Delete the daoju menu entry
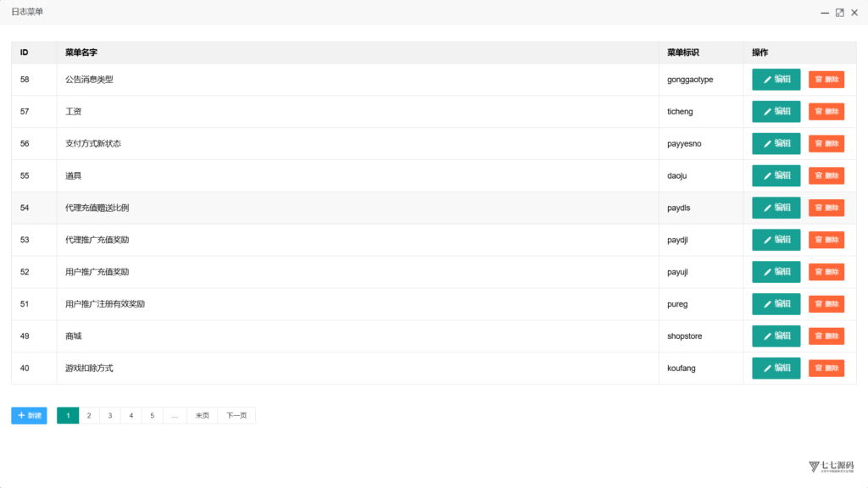The image size is (868, 488). click(826, 175)
